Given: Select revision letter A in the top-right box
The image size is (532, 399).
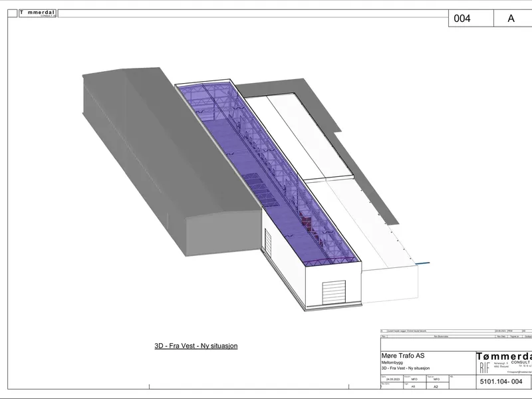Looking at the screenshot, I should (511, 19).
